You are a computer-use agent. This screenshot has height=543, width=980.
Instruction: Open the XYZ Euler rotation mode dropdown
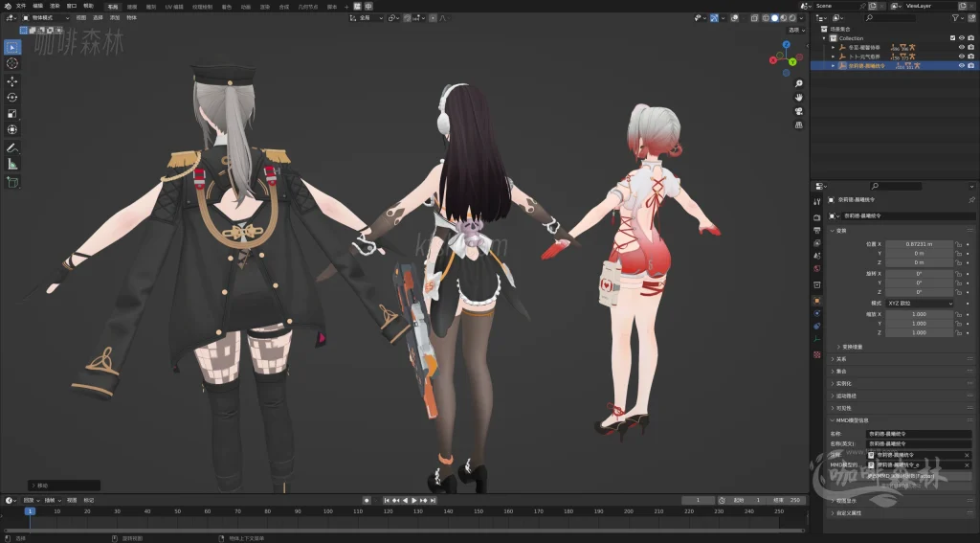tap(920, 303)
